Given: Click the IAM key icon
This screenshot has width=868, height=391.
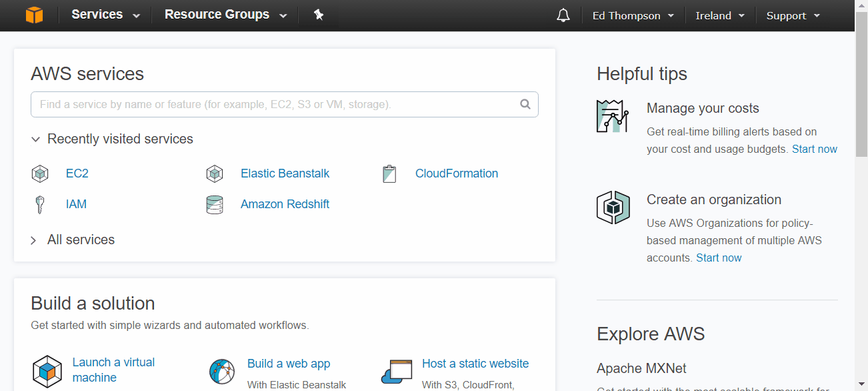Looking at the screenshot, I should click(x=40, y=204).
